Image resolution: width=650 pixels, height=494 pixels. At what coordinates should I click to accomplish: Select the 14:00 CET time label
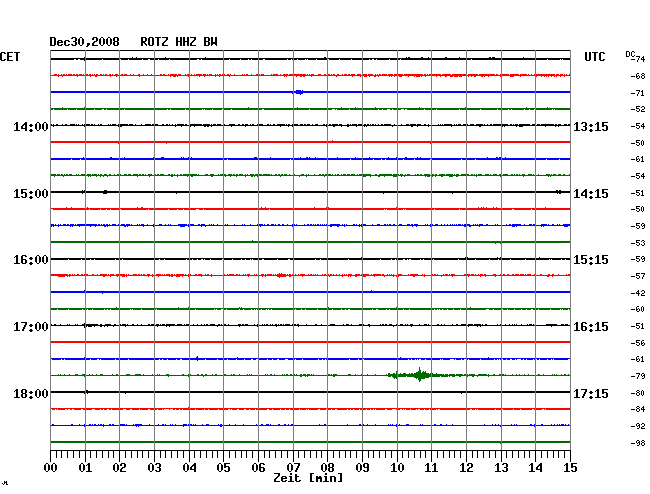[x=31, y=126]
